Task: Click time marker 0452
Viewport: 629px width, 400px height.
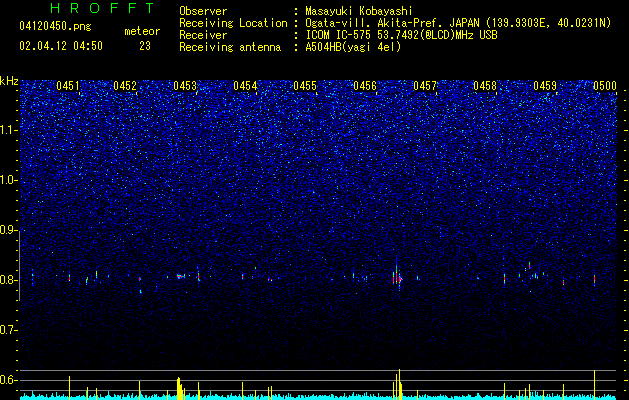Action: point(125,86)
